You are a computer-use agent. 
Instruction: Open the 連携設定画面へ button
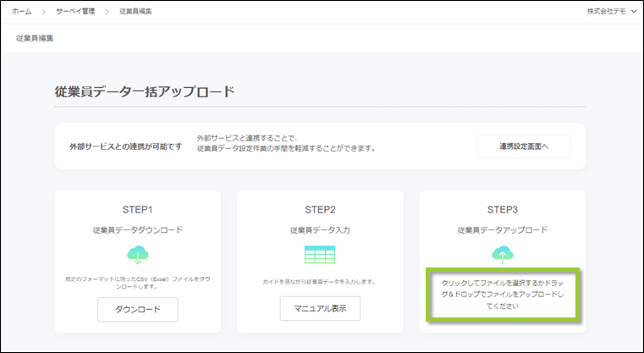pyautogui.click(x=523, y=146)
